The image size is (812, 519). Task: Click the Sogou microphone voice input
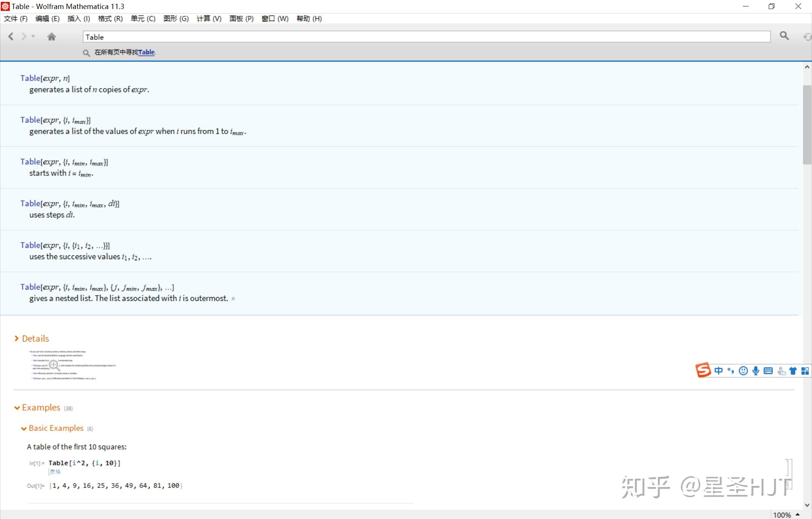click(x=756, y=371)
